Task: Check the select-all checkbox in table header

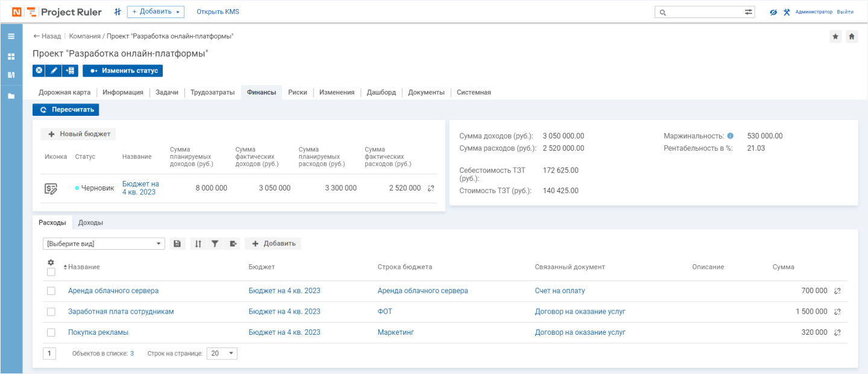Action: tap(51, 272)
